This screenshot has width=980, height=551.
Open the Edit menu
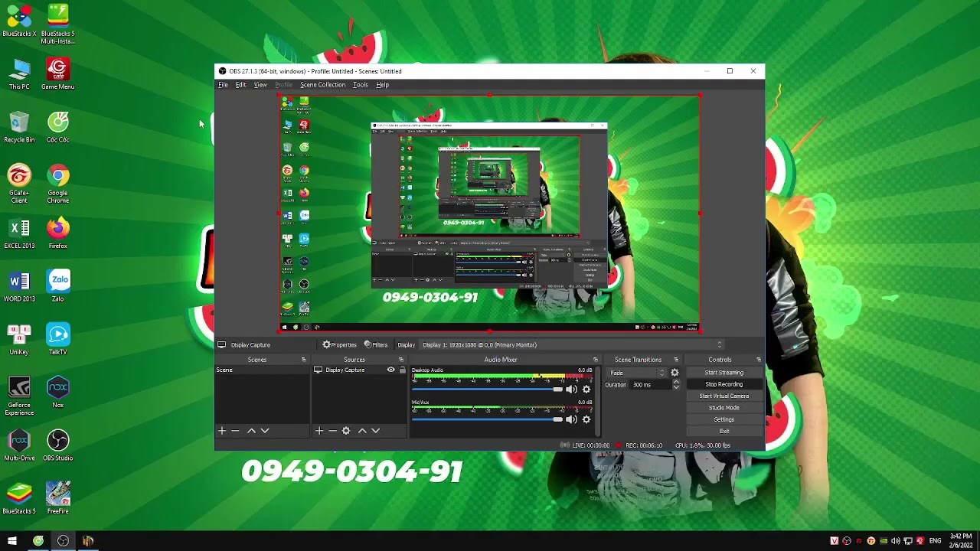tap(240, 85)
